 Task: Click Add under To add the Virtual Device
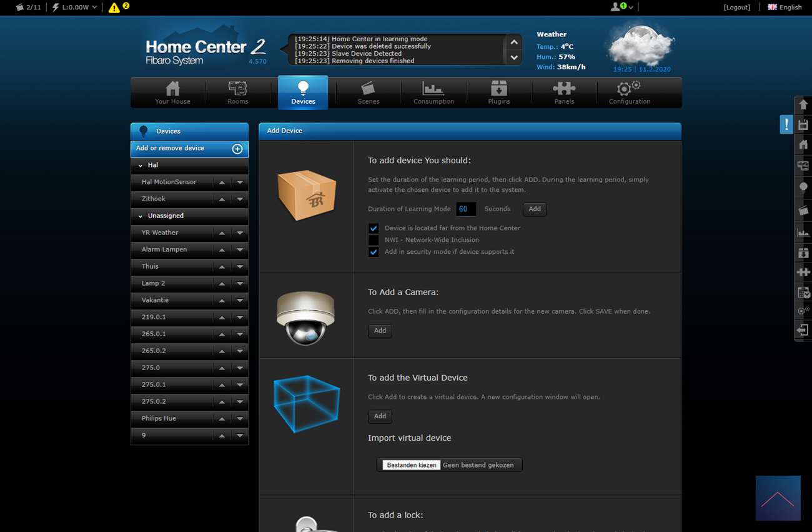point(380,416)
